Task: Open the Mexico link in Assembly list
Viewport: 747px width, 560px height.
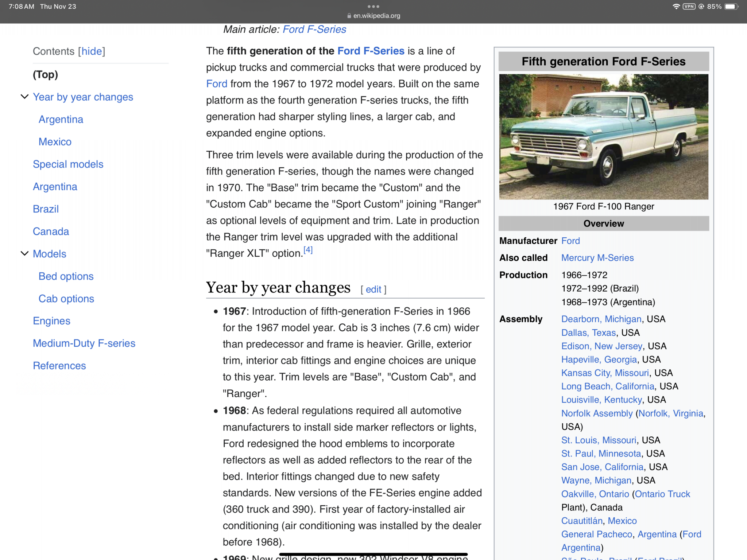Action: click(622, 521)
